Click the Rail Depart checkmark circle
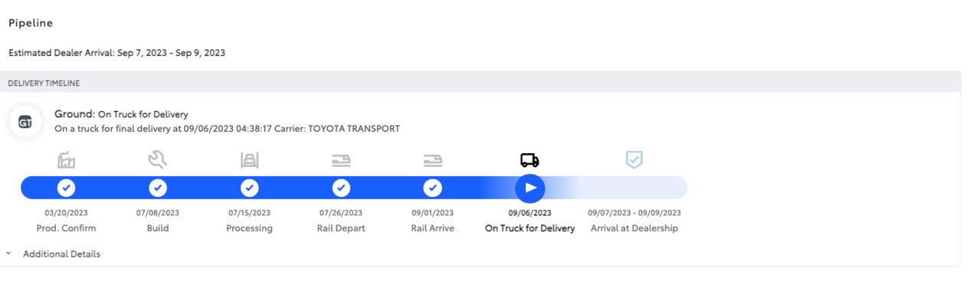 341,188
